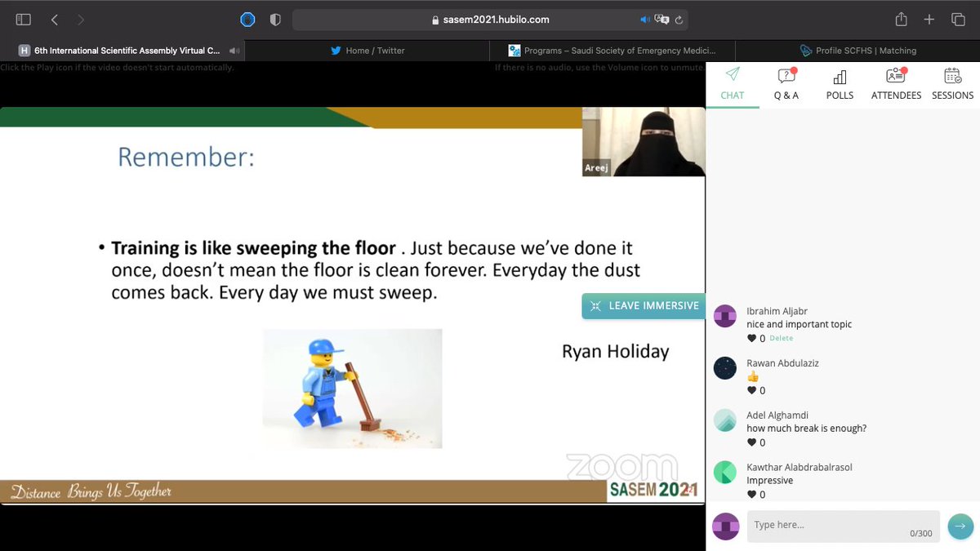Open the Safari share sheet
This screenshot has width=980, height=551.
pos(900,19)
